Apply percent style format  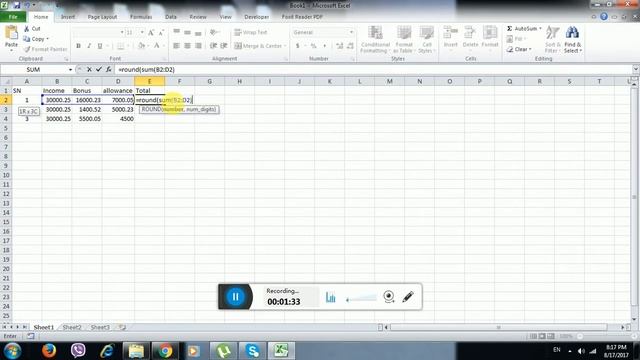click(313, 46)
